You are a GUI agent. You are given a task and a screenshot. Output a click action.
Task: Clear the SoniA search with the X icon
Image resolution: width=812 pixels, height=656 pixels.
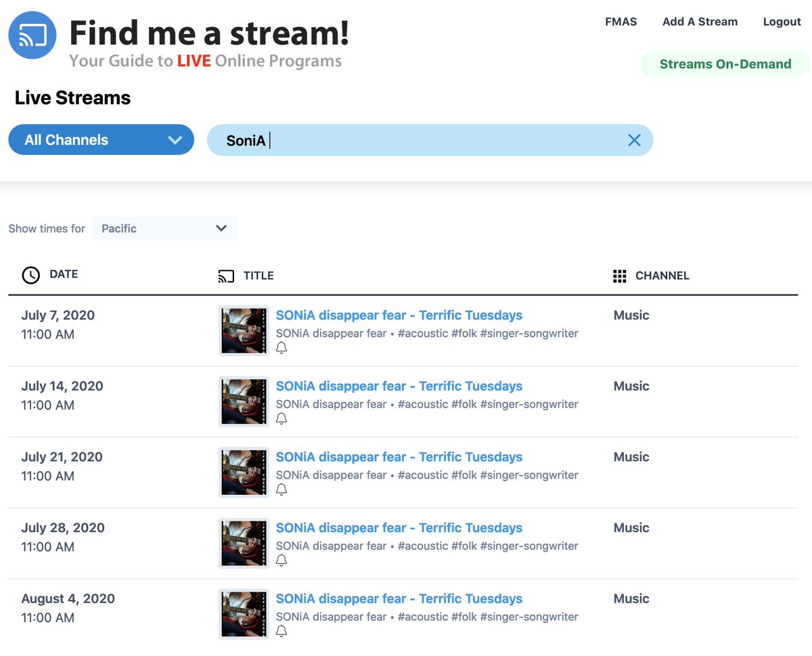pyautogui.click(x=634, y=139)
